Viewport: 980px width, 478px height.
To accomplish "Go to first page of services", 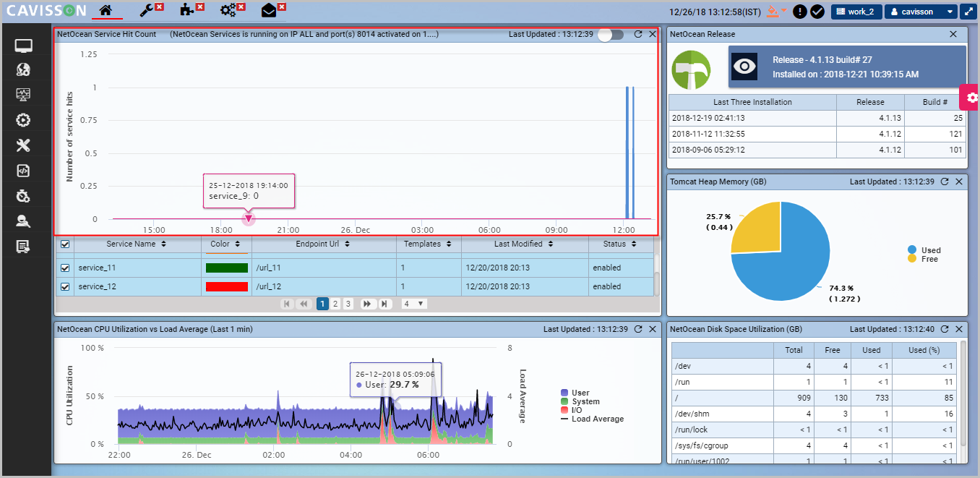I will click(x=287, y=304).
